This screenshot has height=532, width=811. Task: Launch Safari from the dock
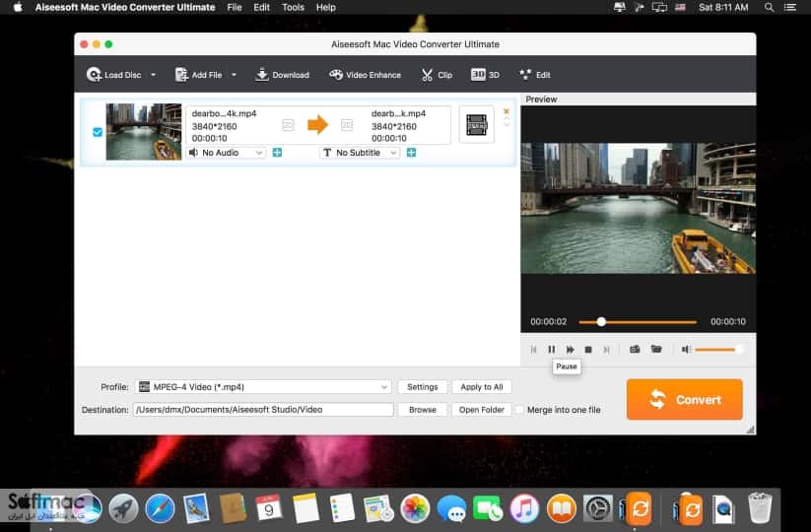pos(160,508)
